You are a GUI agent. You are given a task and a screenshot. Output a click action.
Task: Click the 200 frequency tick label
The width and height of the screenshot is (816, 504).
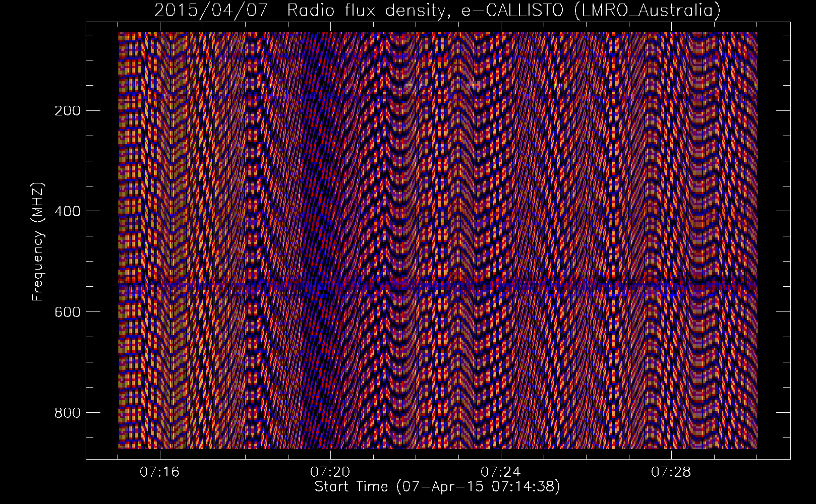(67, 110)
